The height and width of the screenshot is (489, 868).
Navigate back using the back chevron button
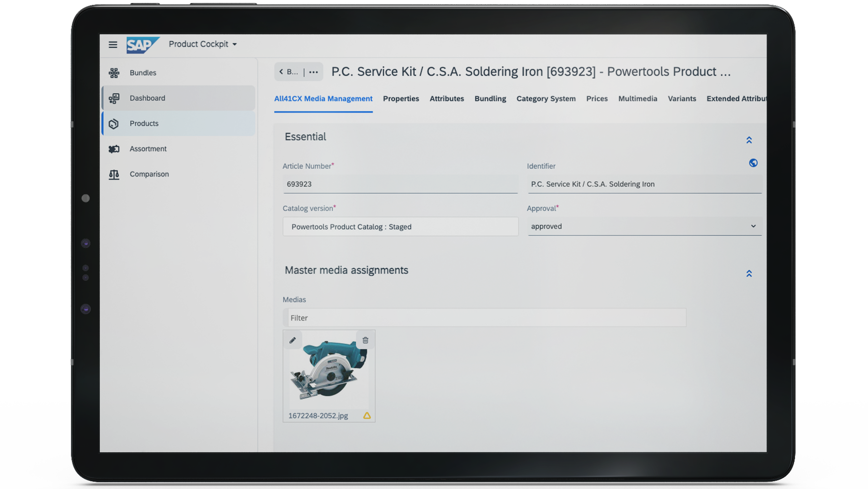(x=281, y=72)
